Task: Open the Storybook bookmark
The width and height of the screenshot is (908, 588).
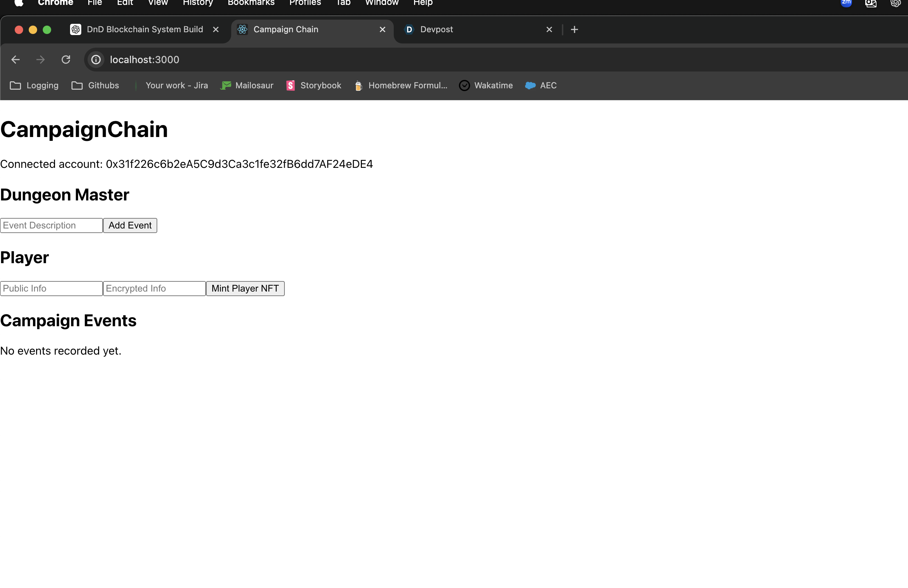Action: coord(314,86)
